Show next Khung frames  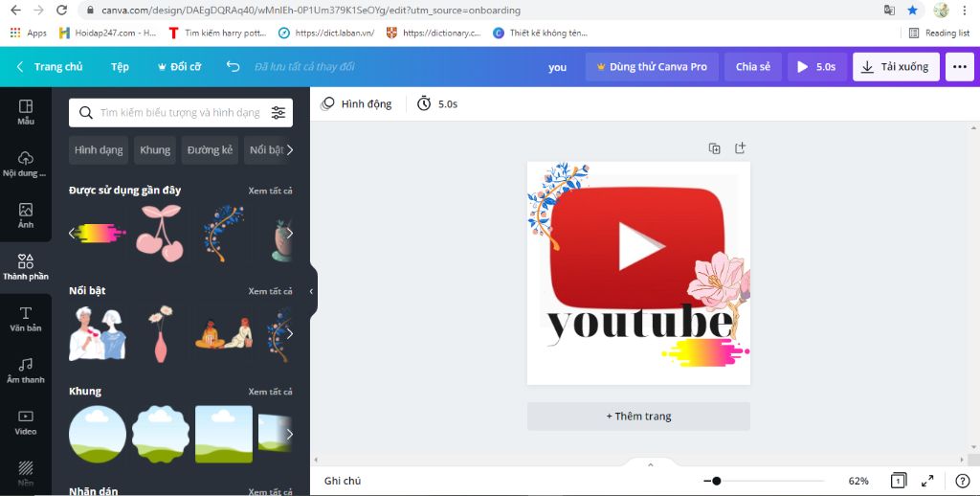click(x=289, y=434)
